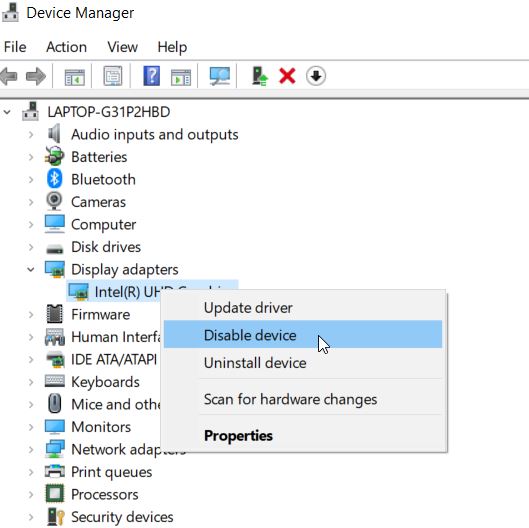This screenshot has height=528, width=529.
Task: Expand the Processors chevron
Action: coord(31,494)
